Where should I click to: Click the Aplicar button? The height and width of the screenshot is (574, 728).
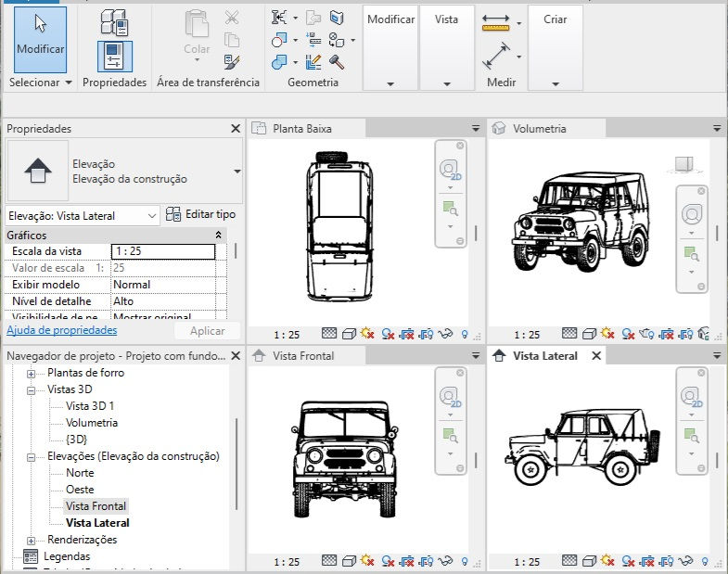coord(207,331)
